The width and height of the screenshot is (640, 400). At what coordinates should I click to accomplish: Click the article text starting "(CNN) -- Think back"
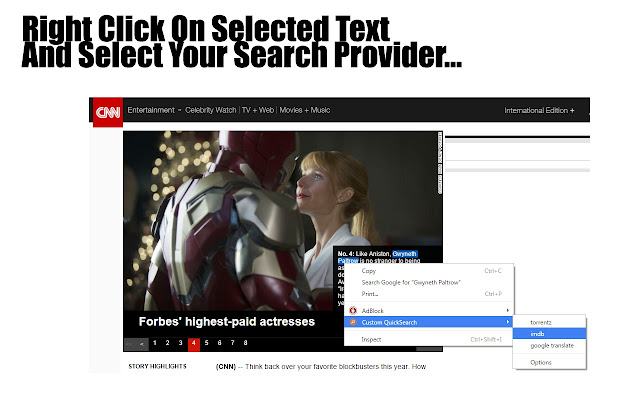[x=321, y=367]
